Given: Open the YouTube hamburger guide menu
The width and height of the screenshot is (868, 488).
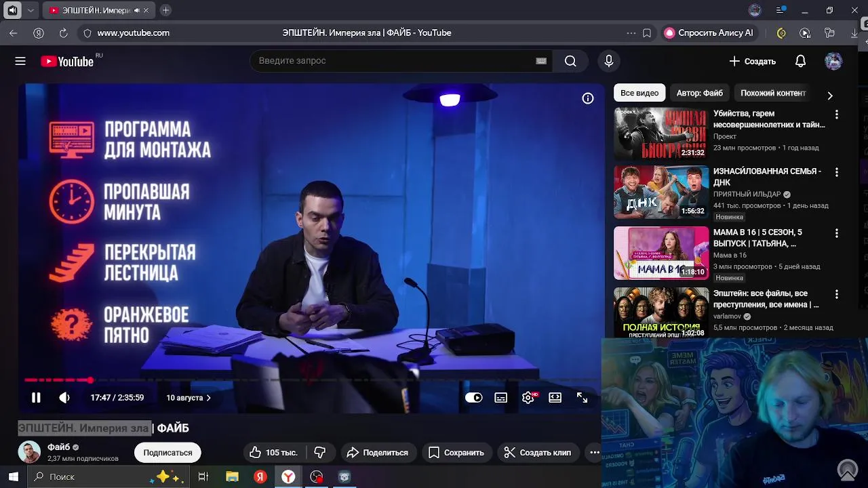Looking at the screenshot, I should 20,61.
